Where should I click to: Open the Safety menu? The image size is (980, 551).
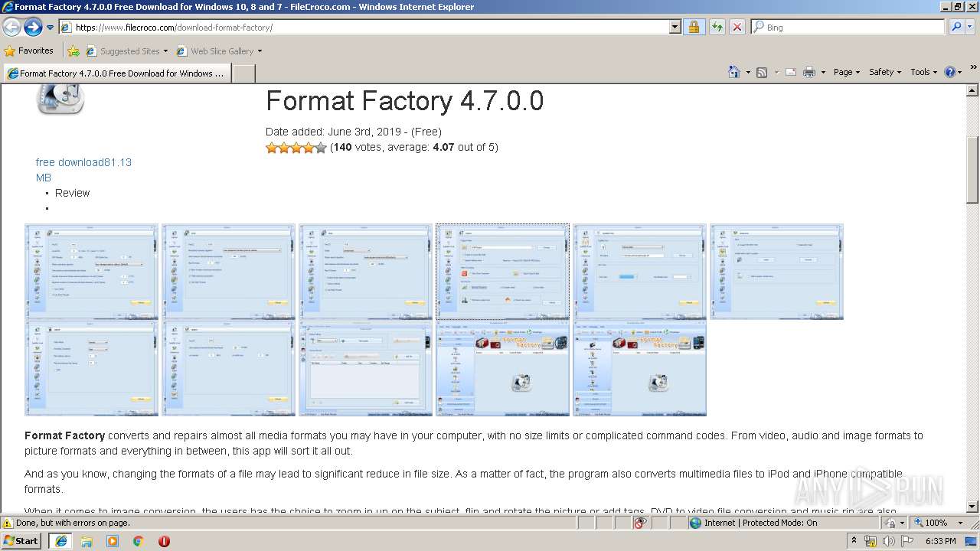point(885,72)
